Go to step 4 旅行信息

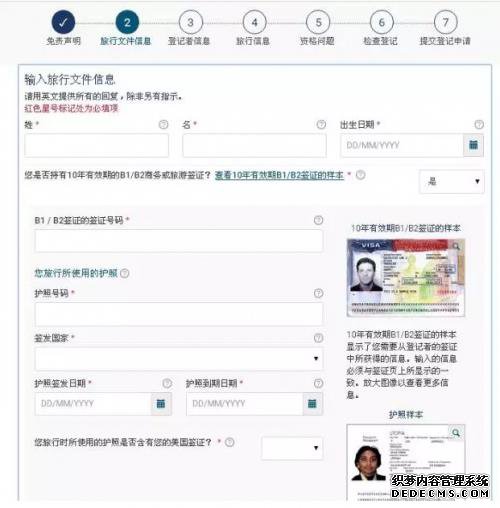(254, 29)
